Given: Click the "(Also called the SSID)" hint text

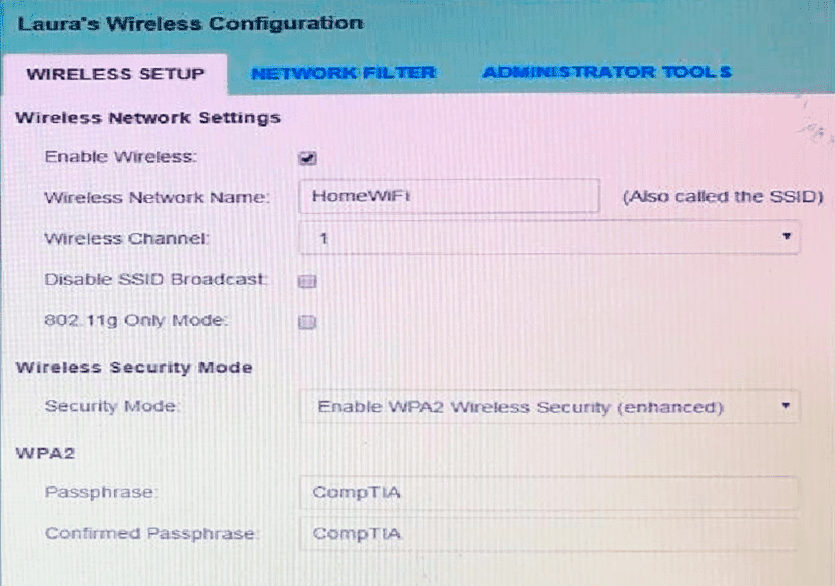Looking at the screenshot, I should 722,197.
